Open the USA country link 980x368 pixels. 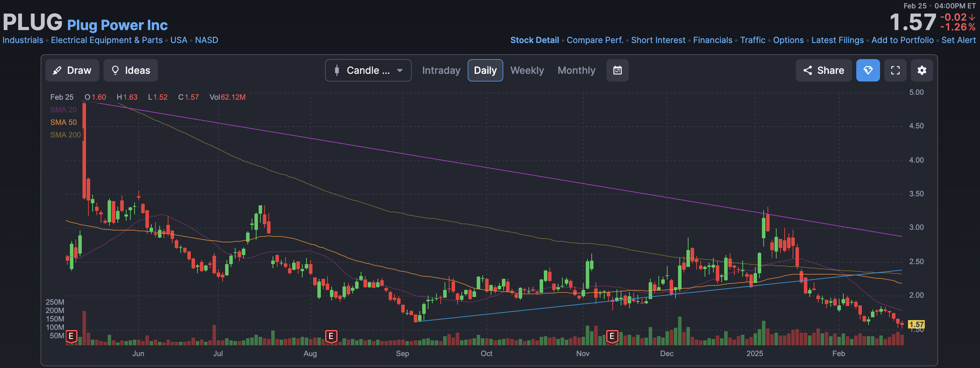pos(179,40)
